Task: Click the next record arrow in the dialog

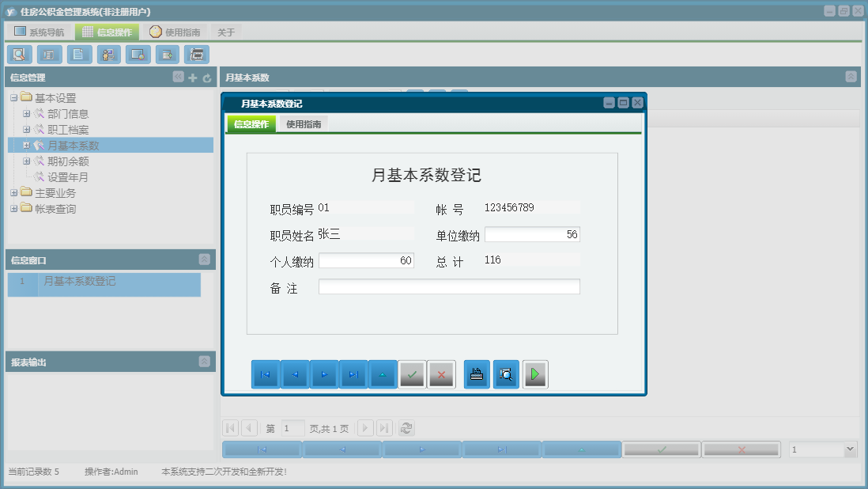Action: pyautogui.click(x=323, y=374)
